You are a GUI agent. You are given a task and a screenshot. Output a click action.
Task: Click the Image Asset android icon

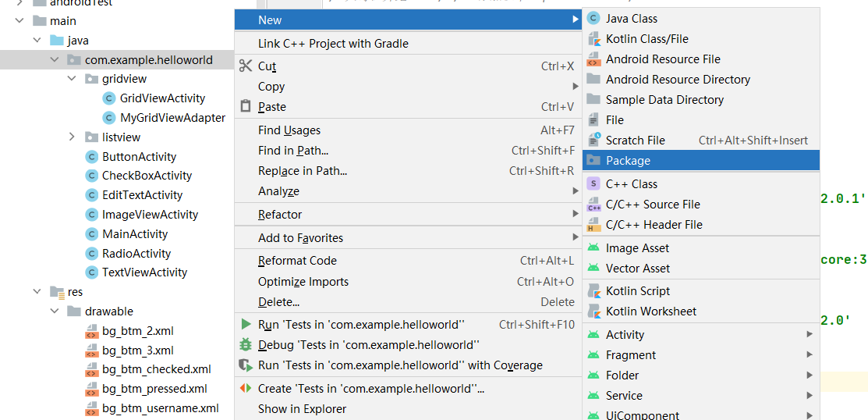coord(593,248)
